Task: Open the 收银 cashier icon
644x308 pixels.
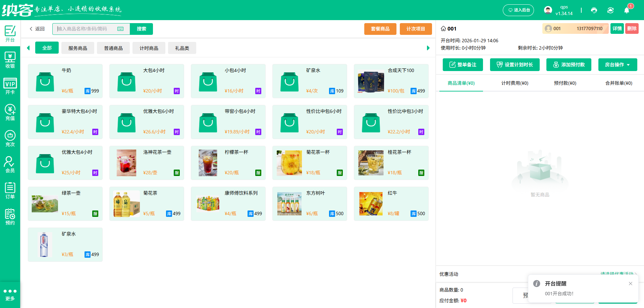Action: tap(10, 60)
